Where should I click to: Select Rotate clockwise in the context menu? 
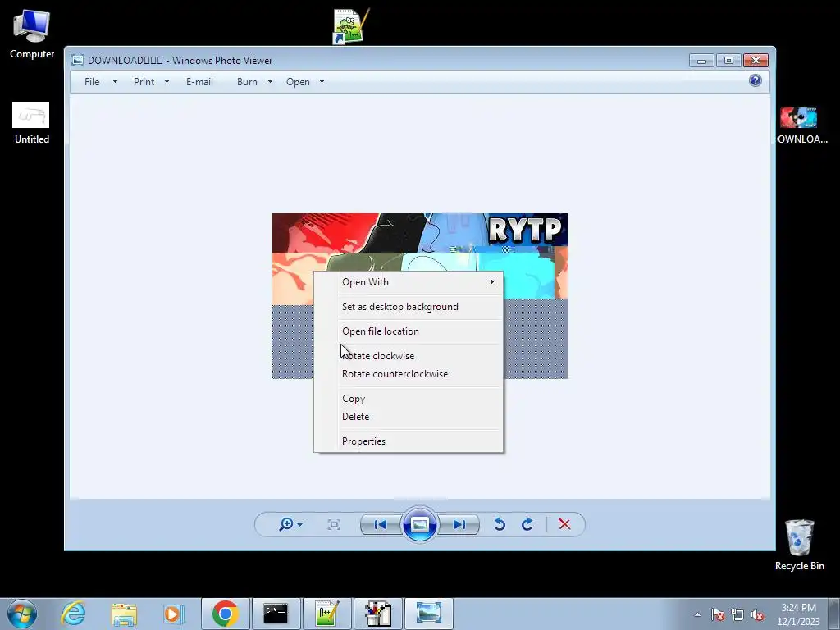pyautogui.click(x=409, y=356)
